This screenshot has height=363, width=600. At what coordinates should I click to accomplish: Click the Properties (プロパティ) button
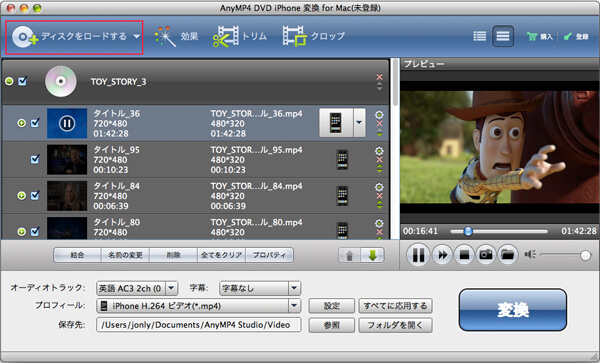[269, 255]
